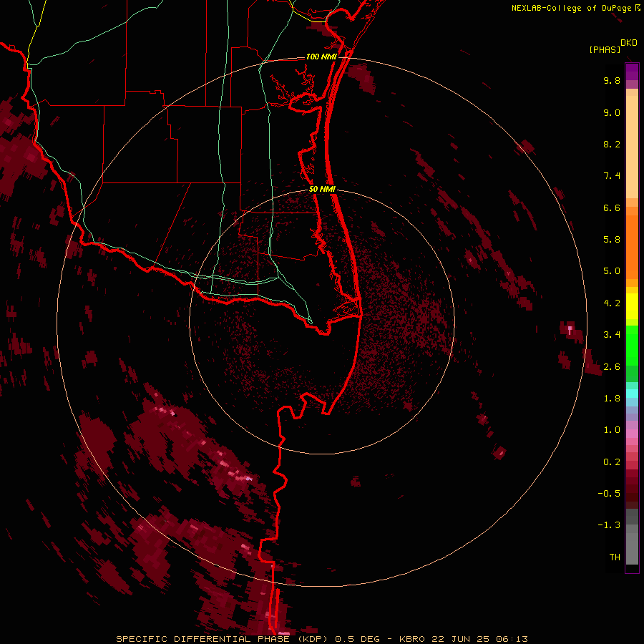Viewport: 644px width, 644px height.
Task: Click the 0.2 legend value
Action: [612, 462]
